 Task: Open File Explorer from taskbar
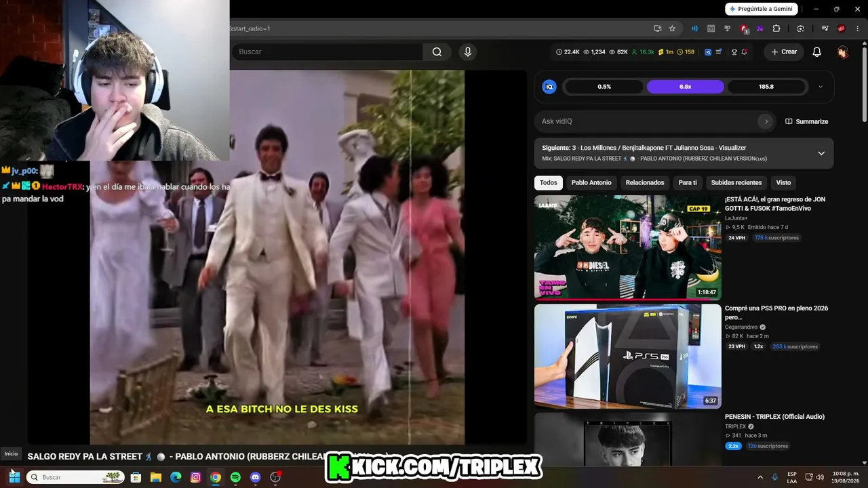point(156,477)
